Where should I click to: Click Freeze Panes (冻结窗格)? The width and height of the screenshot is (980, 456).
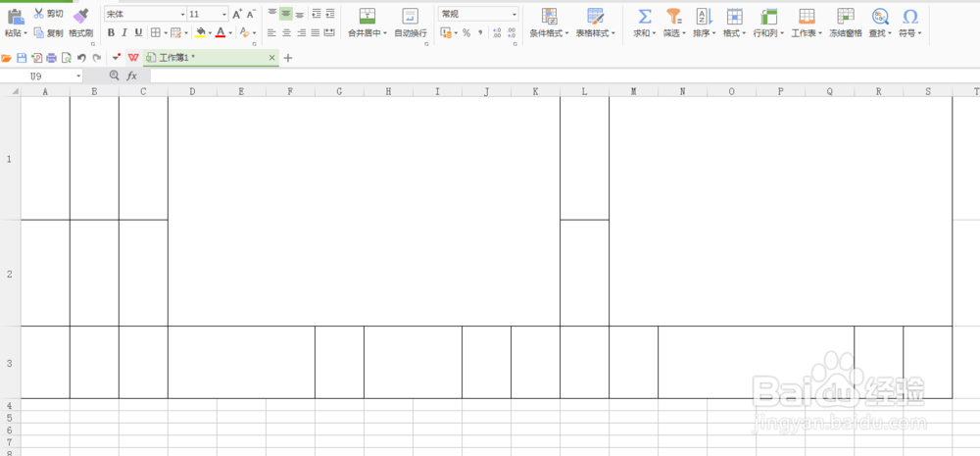[846, 24]
